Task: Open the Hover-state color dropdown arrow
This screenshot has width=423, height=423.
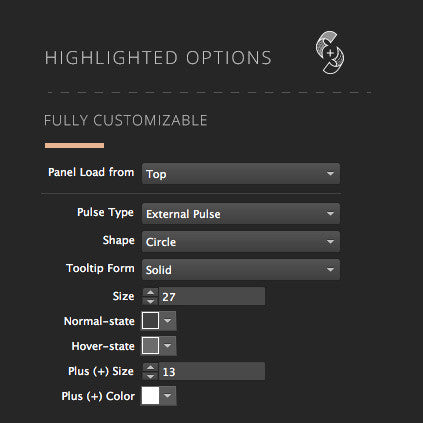Action: (168, 346)
